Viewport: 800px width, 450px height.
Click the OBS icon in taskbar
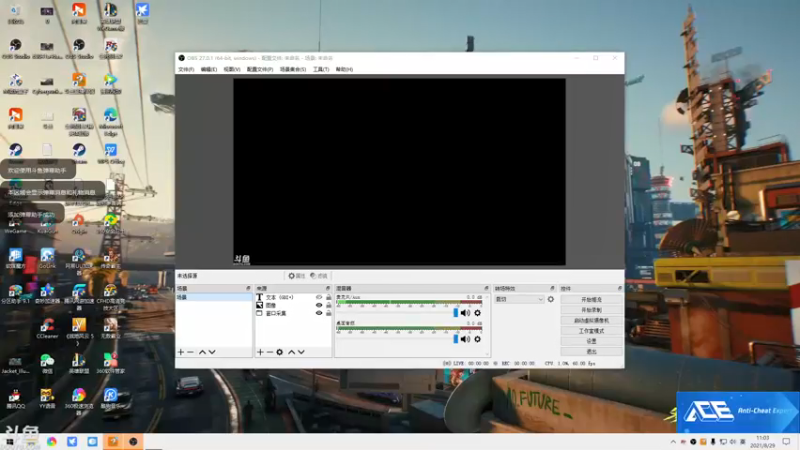pos(133,441)
